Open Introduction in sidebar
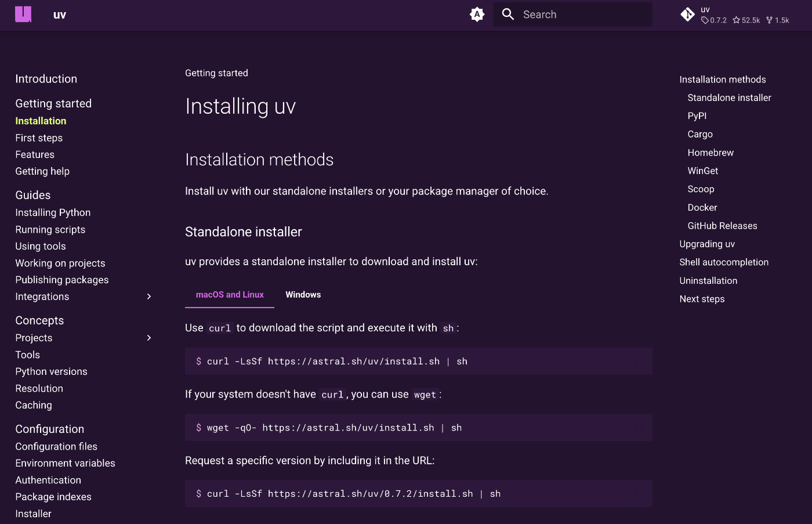The height and width of the screenshot is (524, 812). [46, 79]
